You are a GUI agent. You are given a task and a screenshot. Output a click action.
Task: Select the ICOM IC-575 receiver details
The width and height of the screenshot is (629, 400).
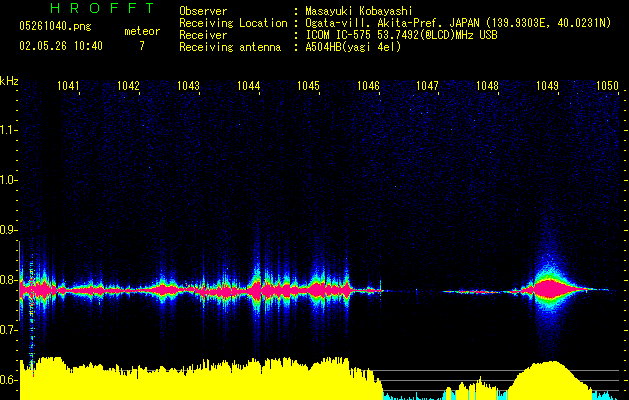tap(401, 35)
